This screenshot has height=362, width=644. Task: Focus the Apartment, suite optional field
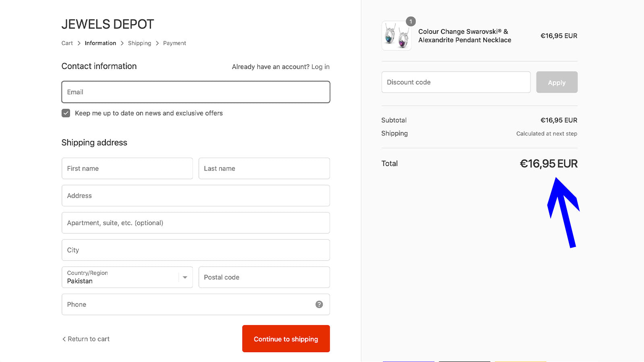[x=196, y=223]
